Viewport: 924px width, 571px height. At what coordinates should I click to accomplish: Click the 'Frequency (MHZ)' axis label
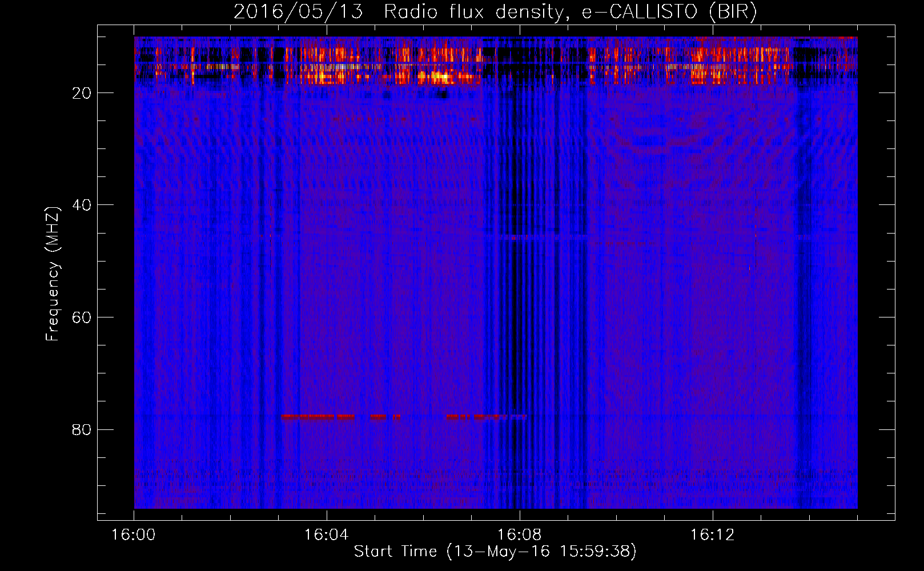click(53, 274)
